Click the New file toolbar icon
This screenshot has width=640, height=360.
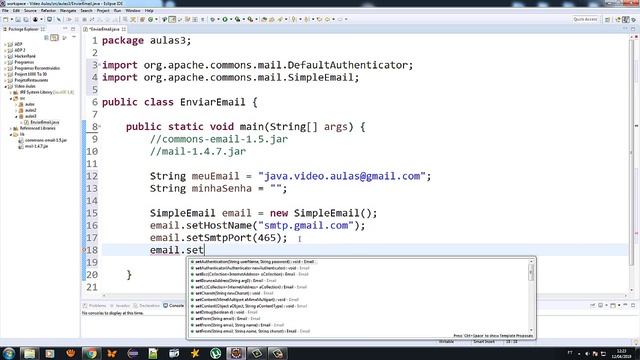6,19
